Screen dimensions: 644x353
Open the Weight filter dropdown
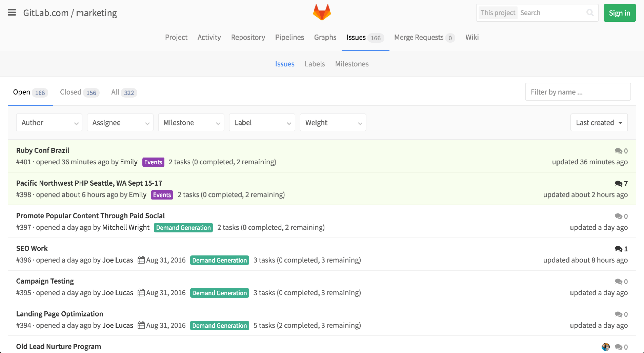coord(333,122)
